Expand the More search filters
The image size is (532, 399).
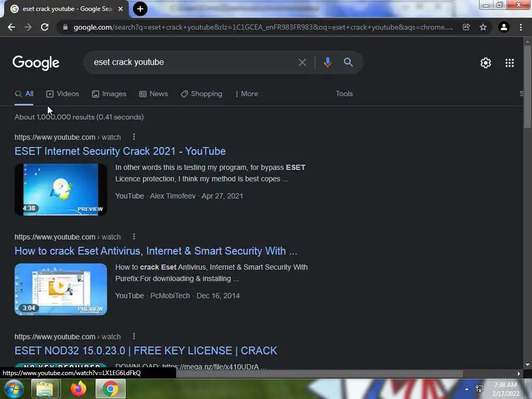coord(247,94)
